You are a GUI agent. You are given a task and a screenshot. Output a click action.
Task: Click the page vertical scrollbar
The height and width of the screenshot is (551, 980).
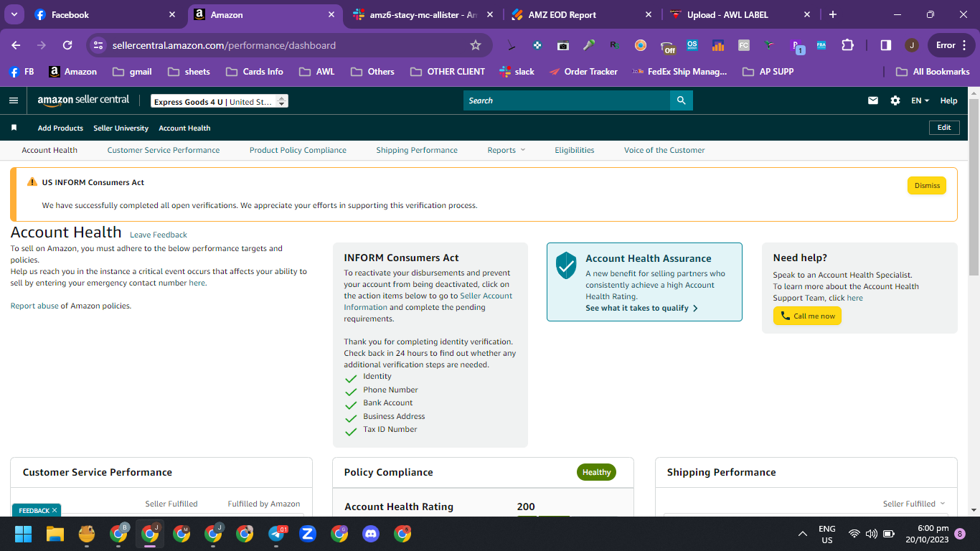point(974,187)
